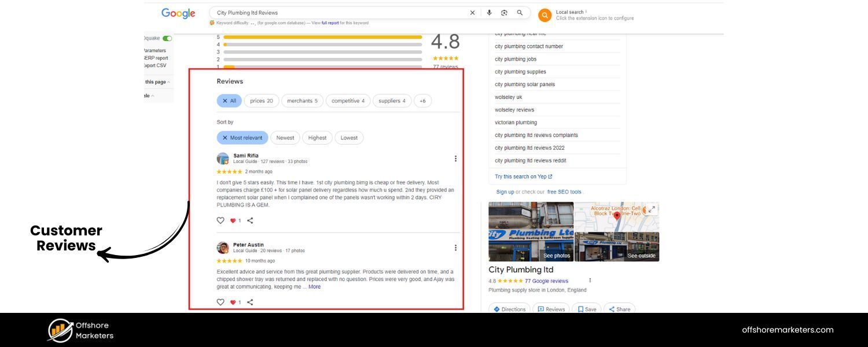
Task: Share Peter Austin's review via the share icon
Action: (249, 302)
